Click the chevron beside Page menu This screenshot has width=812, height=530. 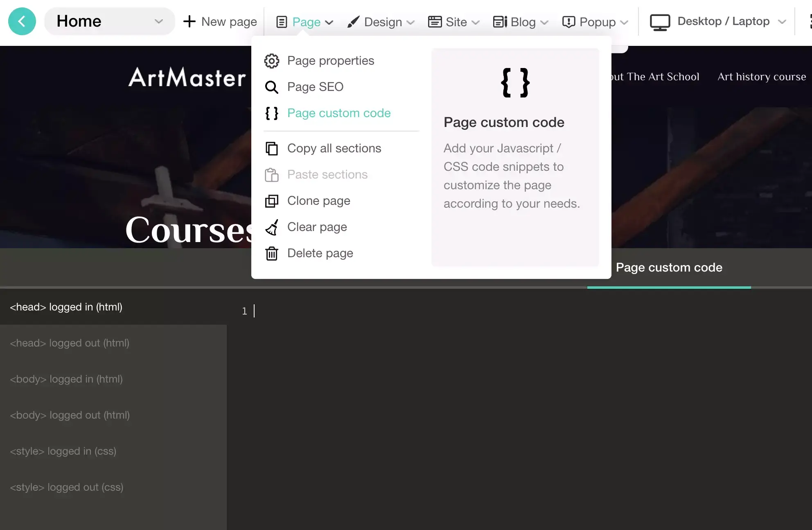click(x=329, y=23)
